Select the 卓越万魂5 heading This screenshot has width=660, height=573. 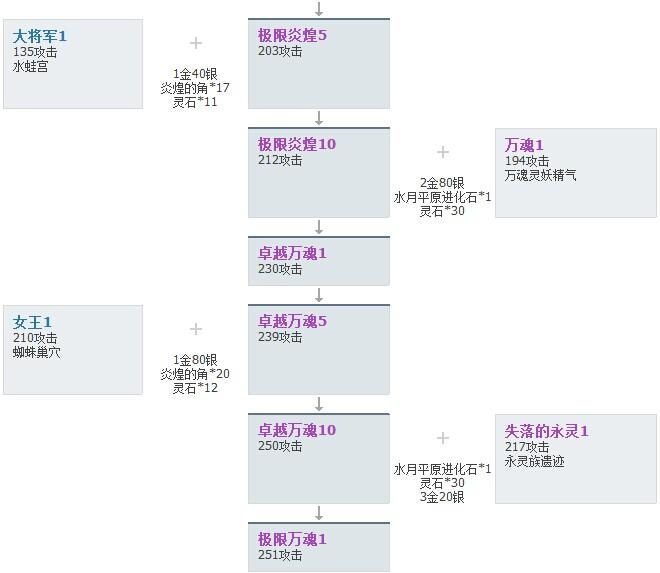point(292,322)
